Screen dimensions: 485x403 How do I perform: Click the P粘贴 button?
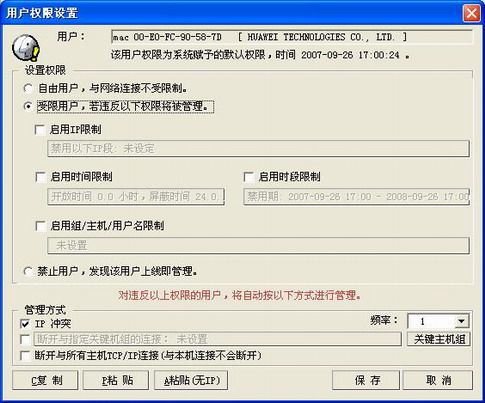[x=116, y=380]
